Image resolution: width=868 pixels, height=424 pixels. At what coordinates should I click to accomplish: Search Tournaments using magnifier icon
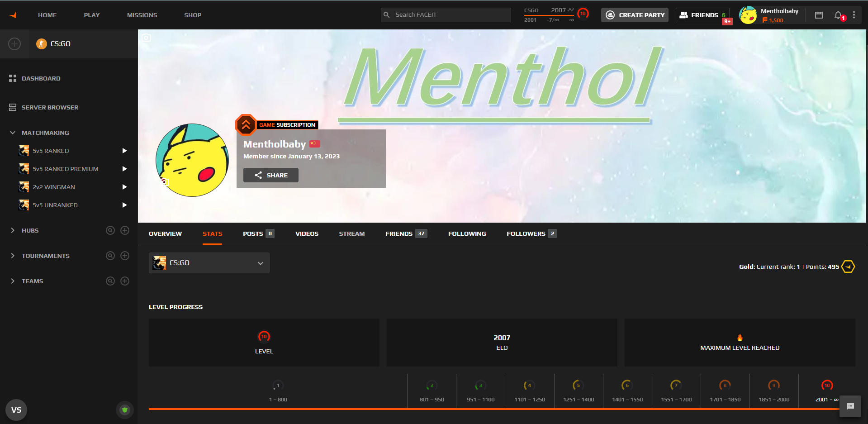click(110, 256)
